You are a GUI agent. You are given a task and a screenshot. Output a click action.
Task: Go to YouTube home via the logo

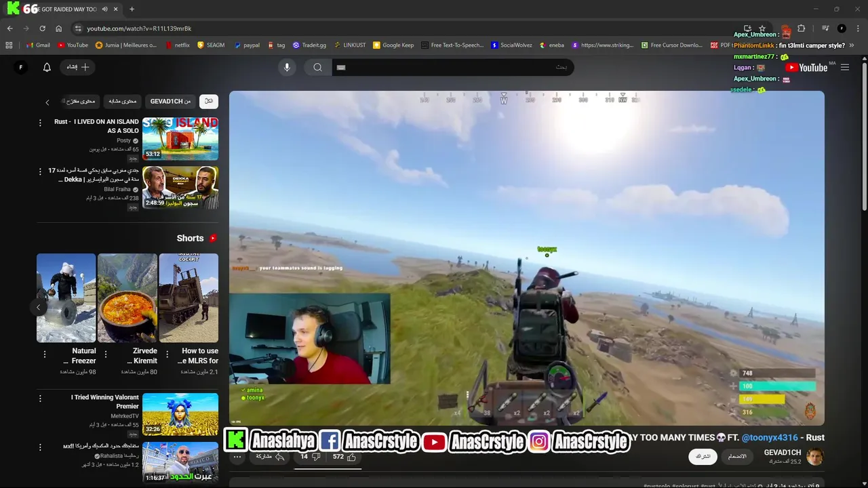click(806, 67)
